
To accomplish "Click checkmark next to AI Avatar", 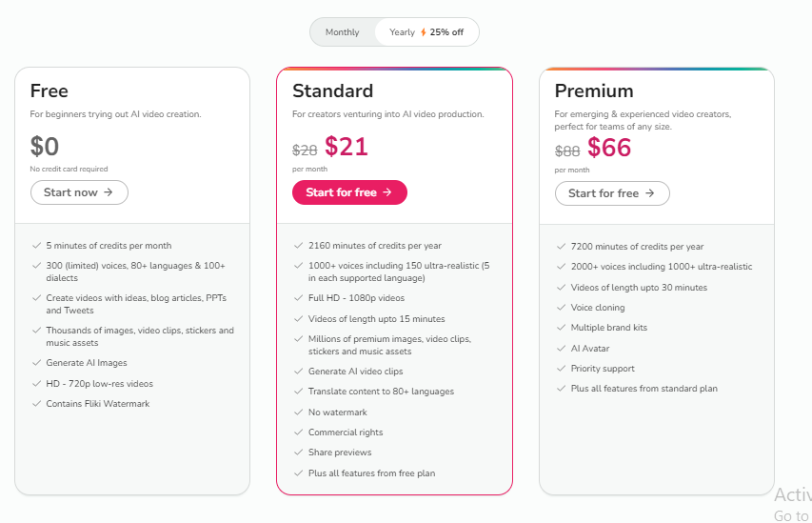I will tap(561, 349).
